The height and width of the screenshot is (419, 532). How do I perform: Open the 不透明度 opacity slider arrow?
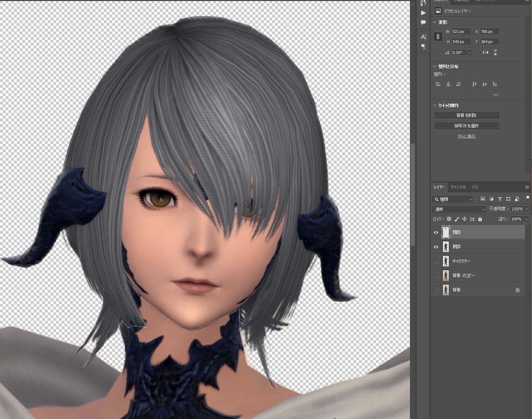point(527,209)
